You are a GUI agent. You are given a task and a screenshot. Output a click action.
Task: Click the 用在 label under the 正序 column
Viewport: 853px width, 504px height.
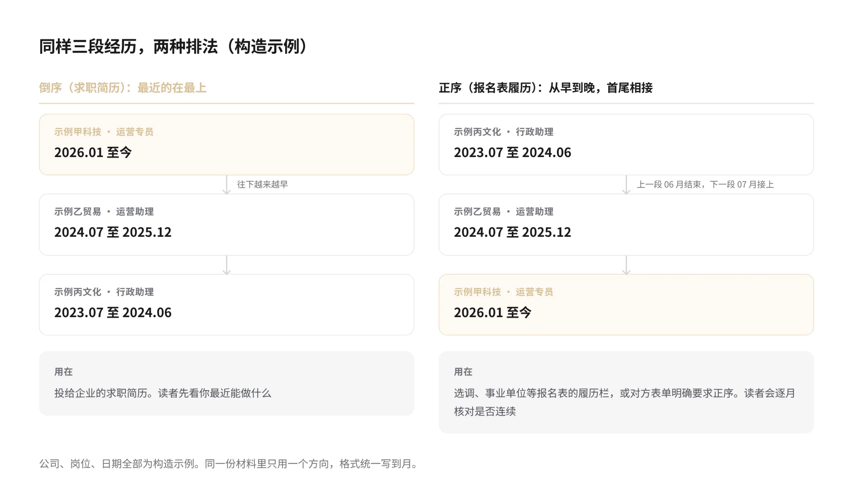pos(463,372)
